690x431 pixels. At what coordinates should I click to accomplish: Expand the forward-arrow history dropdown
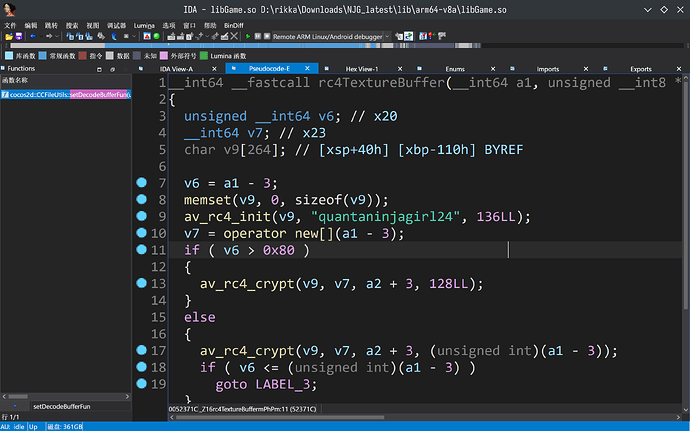point(57,36)
